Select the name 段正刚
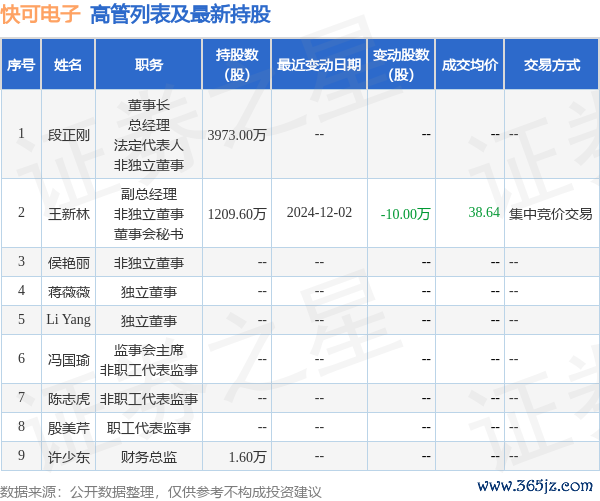 [68, 135]
